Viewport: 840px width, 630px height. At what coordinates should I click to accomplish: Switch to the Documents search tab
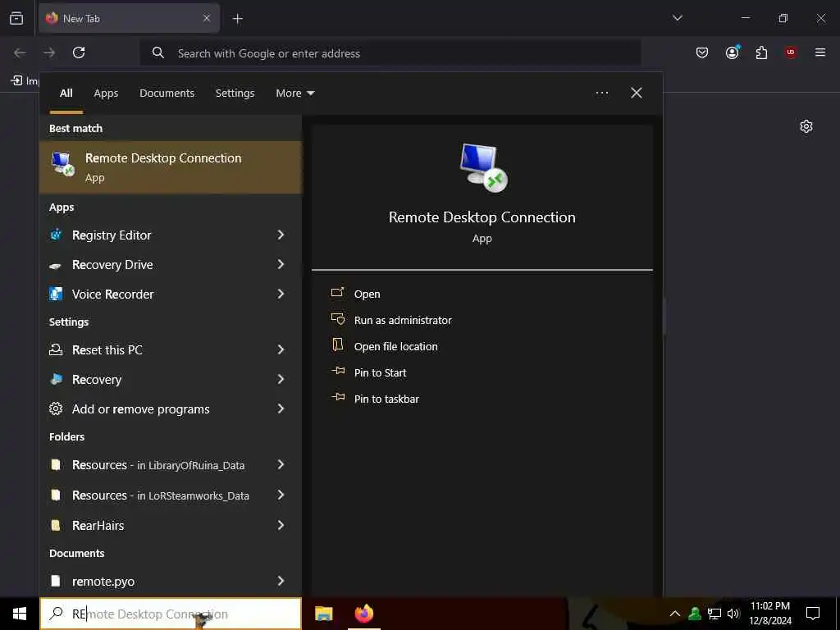tap(167, 94)
